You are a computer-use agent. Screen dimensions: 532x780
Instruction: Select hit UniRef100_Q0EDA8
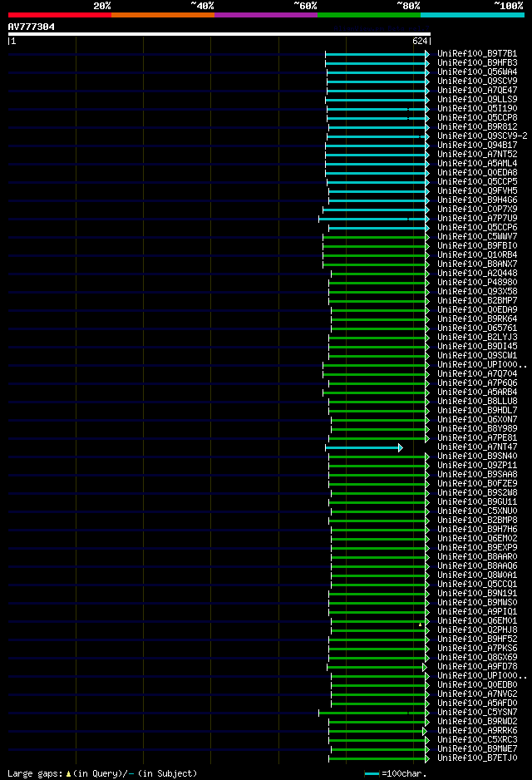click(477, 173)
